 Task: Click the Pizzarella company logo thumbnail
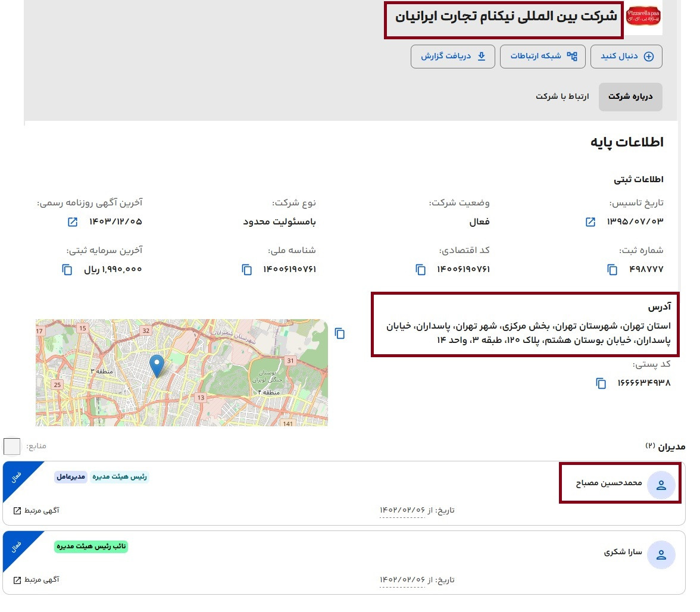click(x=643, y=16)
